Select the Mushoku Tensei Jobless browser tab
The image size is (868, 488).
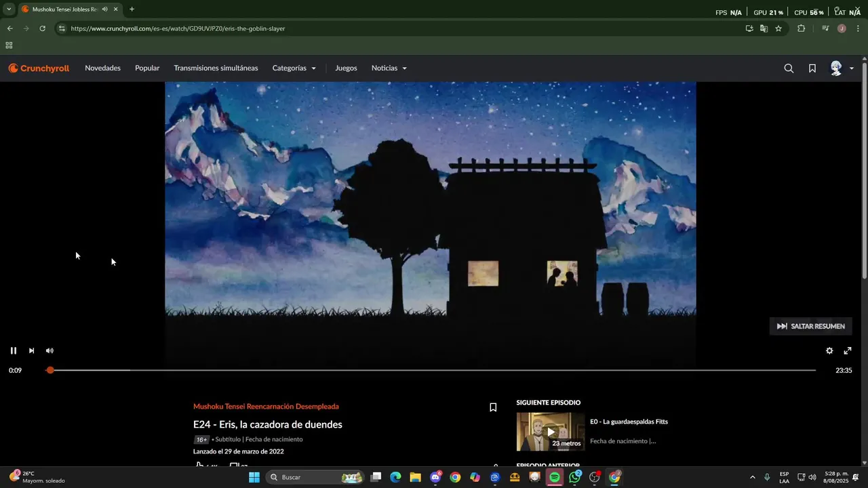pyautogui.click(x=64, y=9)
